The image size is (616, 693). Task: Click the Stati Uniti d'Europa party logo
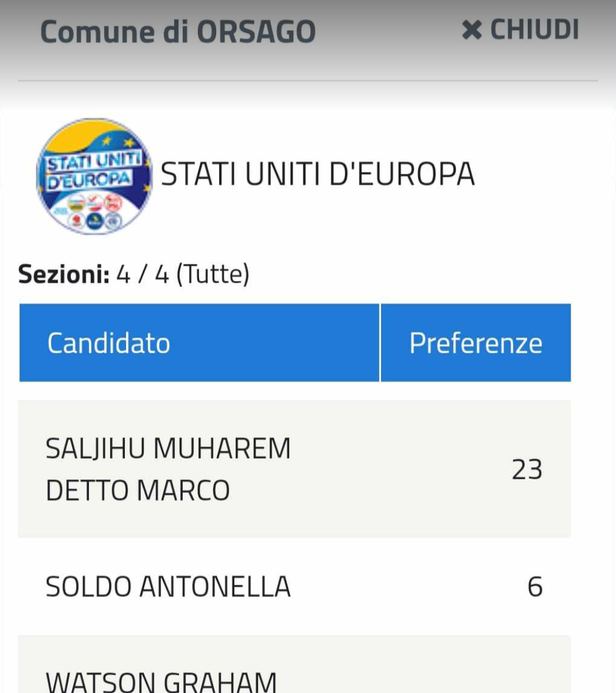[94, 176]
